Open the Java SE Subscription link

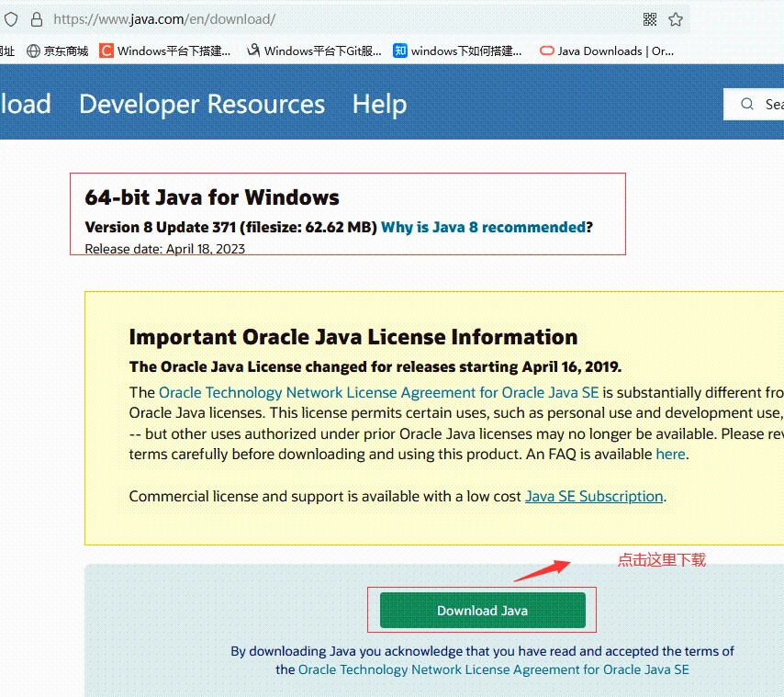tap(594, 496)
